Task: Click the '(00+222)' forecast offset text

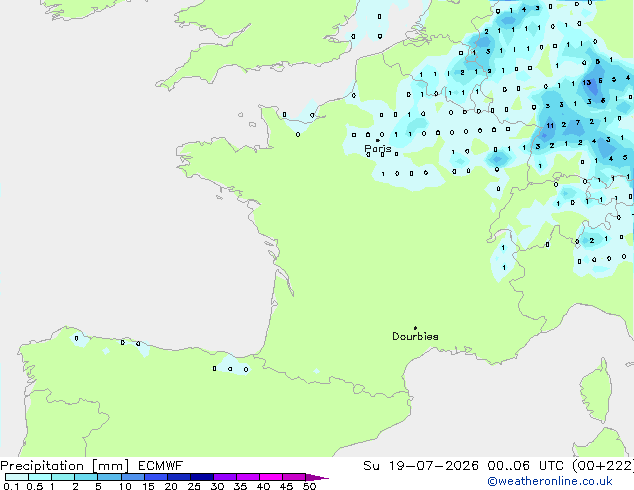Action: coord(603,466)
